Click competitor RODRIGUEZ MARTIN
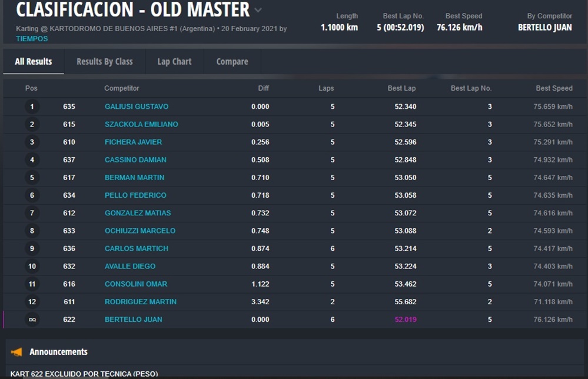This screenshot has width=588, height=379. [x=140, y=302]
